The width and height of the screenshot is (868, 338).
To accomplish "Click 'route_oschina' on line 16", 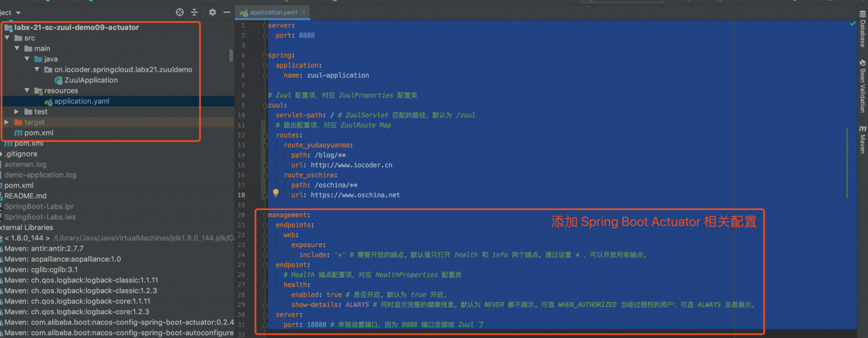I will click(x=309, y=175).
